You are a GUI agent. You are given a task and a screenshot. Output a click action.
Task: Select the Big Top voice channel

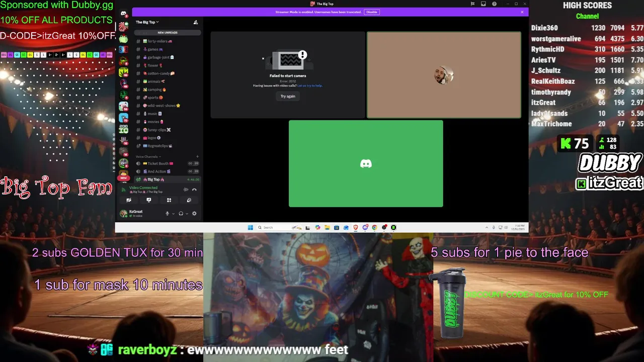pyautogui.click(x=168, y=179)
